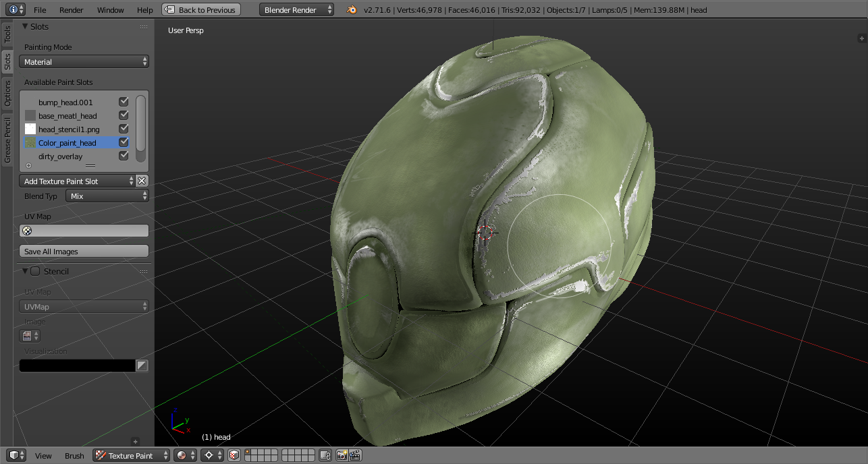Switch to the Options sidebar tab
This screenshot has height=464, width=868.
click(7, 93)
